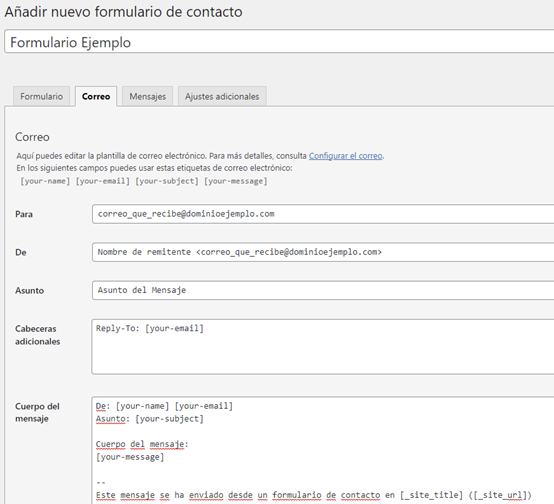The image size is (554, 504).
Task: Click the Cabeceras adicionales label
Action: (x=37, y=335)
